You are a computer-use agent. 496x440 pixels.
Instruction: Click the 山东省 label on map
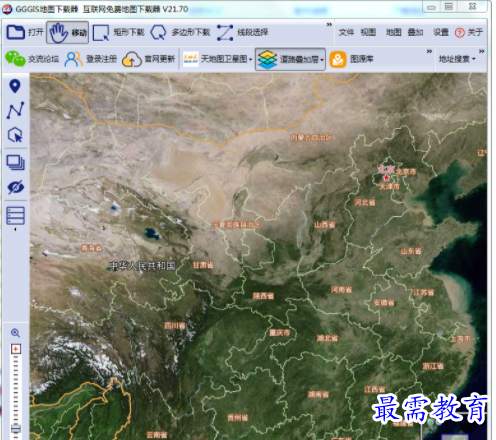coord(411,251)
